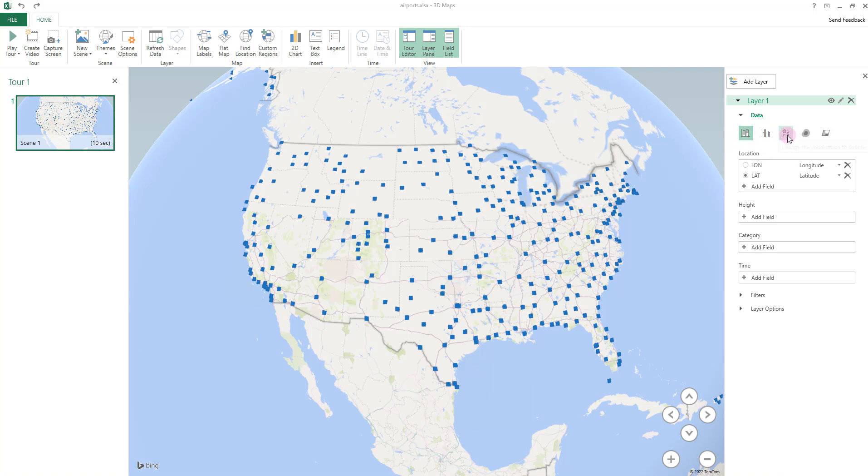Open the Play Tour dropdown arrow
Image resolution: width=868 pixels, height=476 pixels.
(19, 54)
